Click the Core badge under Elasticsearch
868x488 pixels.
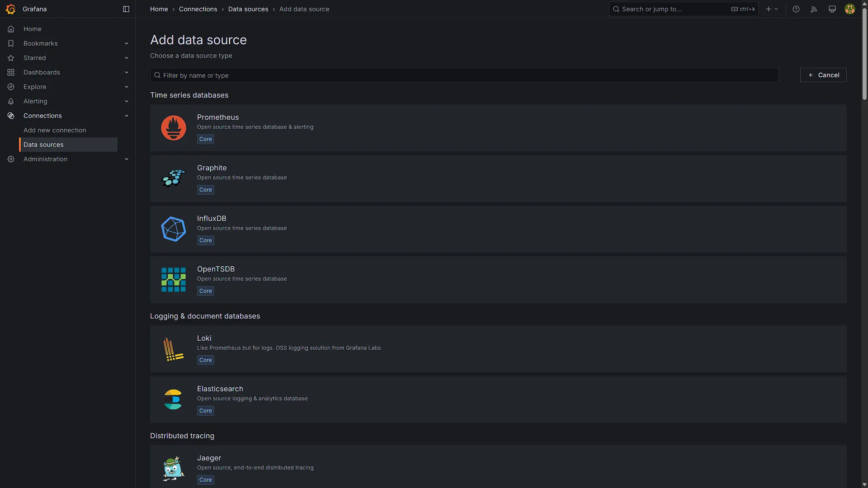tap(206, 411)
